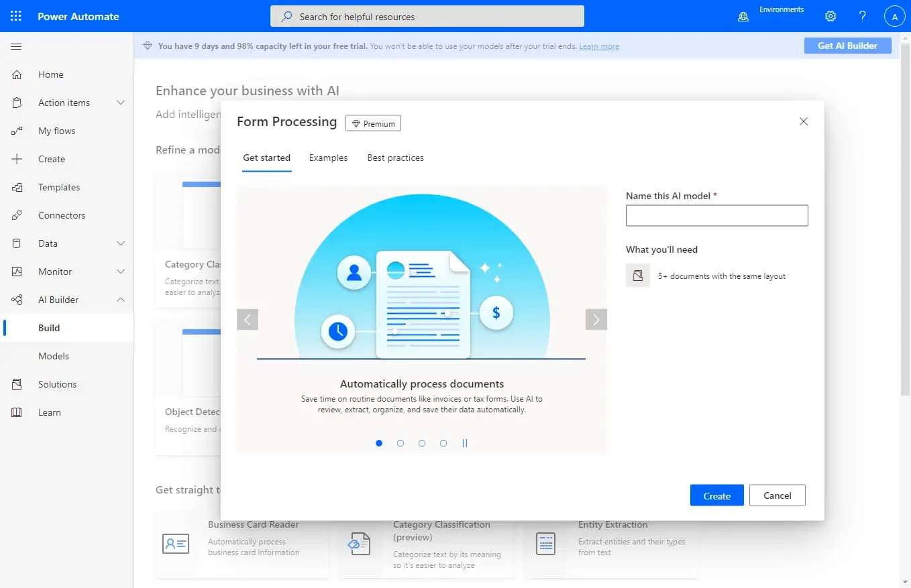Click the Create button in dialog

[x=717, y=495]
